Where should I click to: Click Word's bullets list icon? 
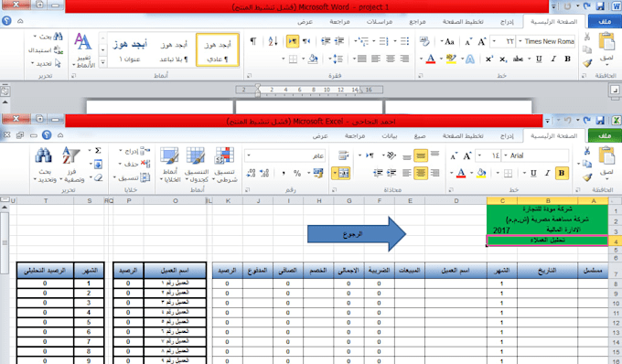click(x=404, y=41)
